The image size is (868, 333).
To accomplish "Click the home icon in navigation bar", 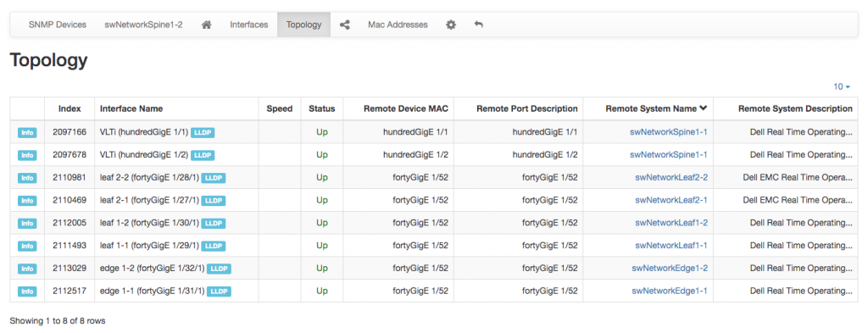I will pos(207,25).
